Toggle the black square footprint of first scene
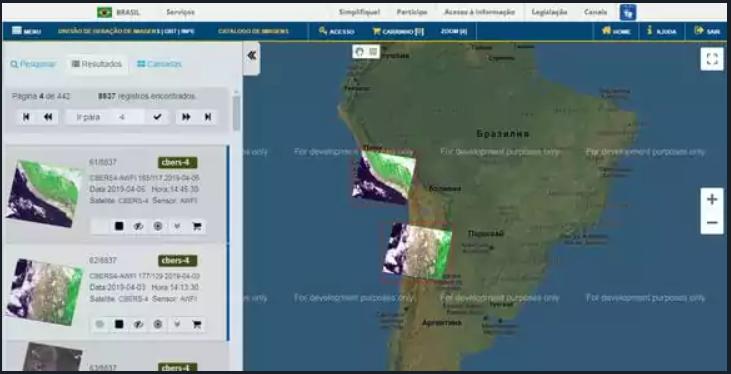The width and height of the screenshot is (731, 374). [119, 227]
